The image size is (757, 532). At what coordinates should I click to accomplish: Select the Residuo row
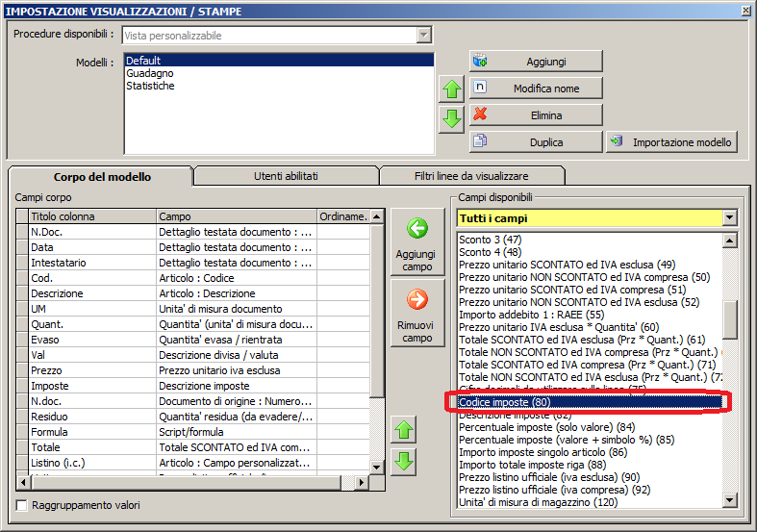coord(193,417)
